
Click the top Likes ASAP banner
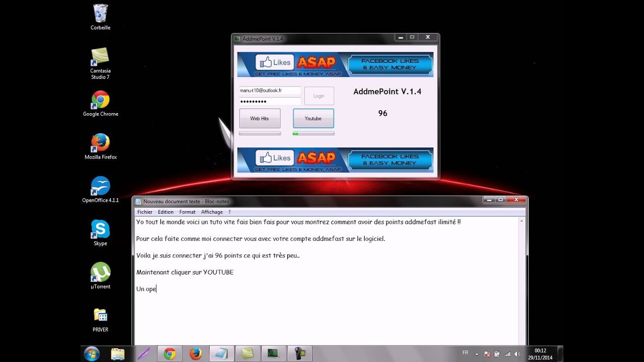click(335, 64)
